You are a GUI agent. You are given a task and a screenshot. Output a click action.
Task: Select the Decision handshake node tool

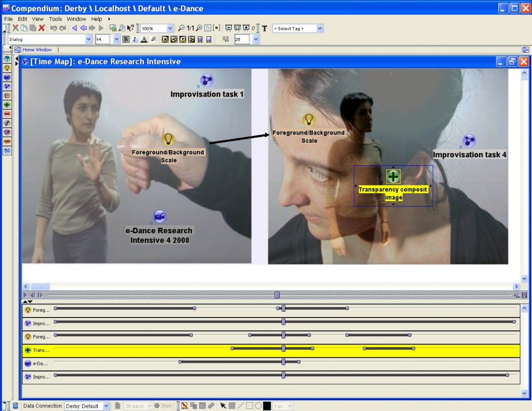(x=7, y=141)
